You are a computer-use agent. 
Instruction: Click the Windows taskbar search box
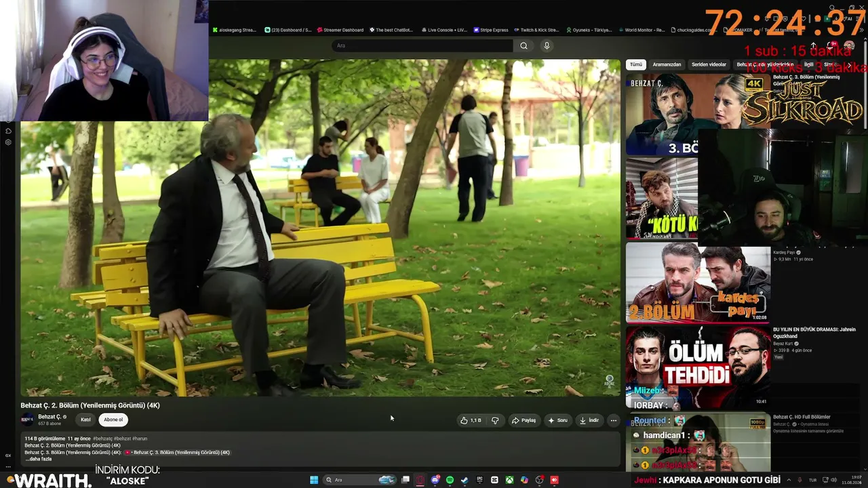coord(360,480)
